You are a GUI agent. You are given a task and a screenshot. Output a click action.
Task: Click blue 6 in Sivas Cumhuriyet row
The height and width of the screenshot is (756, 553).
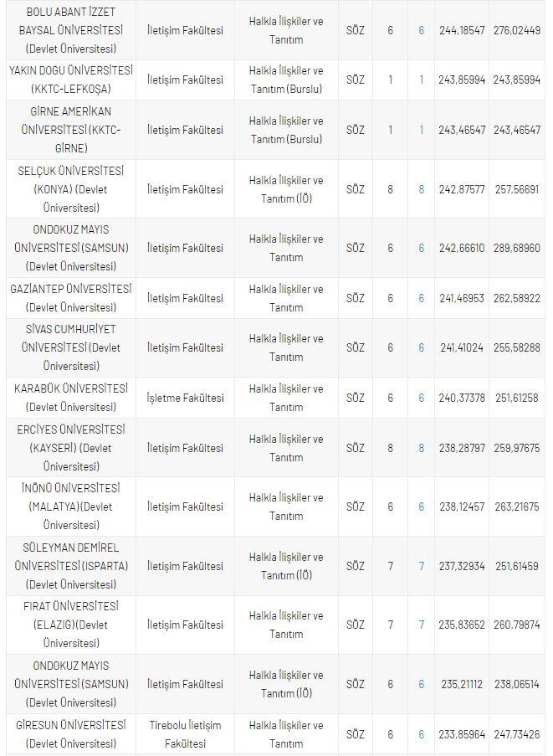point(422,347)
